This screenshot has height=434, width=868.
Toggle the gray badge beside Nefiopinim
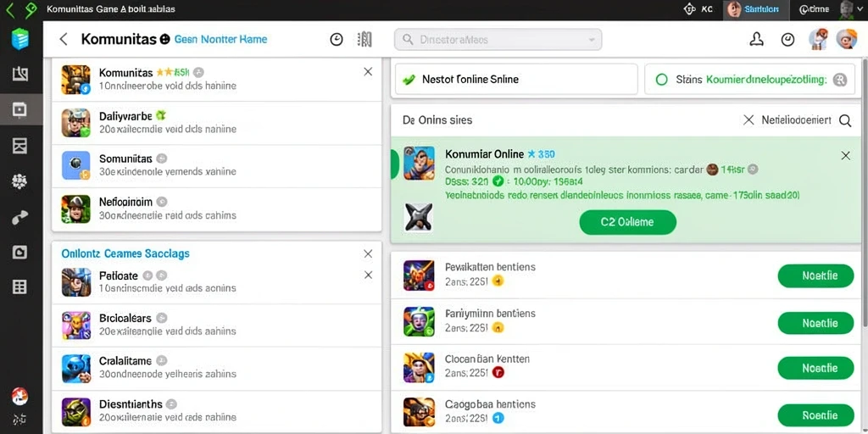point(162,202)
